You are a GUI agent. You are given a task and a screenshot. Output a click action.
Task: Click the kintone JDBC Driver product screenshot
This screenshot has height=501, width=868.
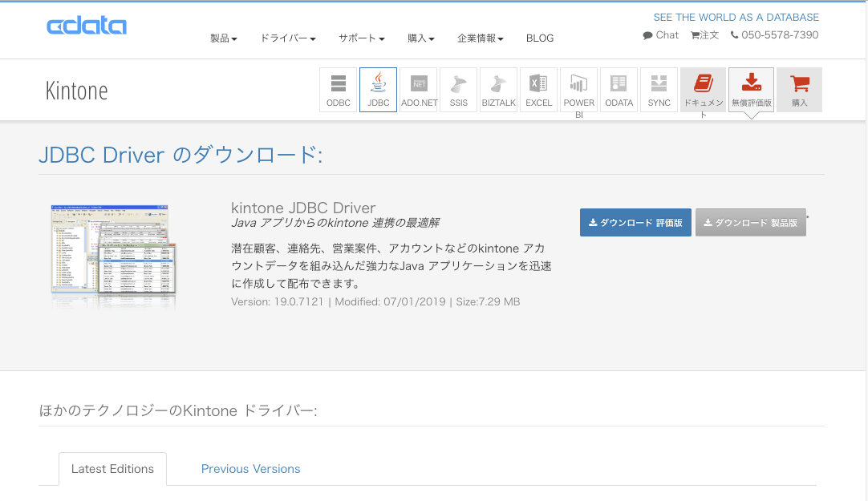click(x=112, y=255)
